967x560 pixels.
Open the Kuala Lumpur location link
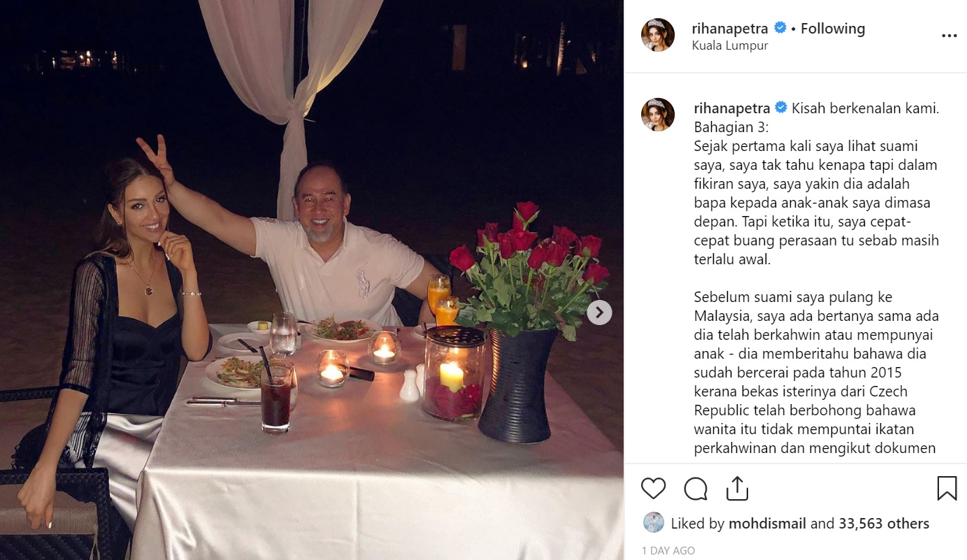pyautogui.click(x=730, y=45)
